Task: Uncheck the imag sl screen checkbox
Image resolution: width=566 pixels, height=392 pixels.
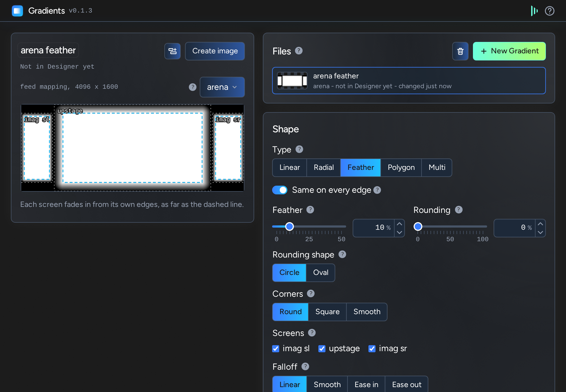Action: coord(276,349)
